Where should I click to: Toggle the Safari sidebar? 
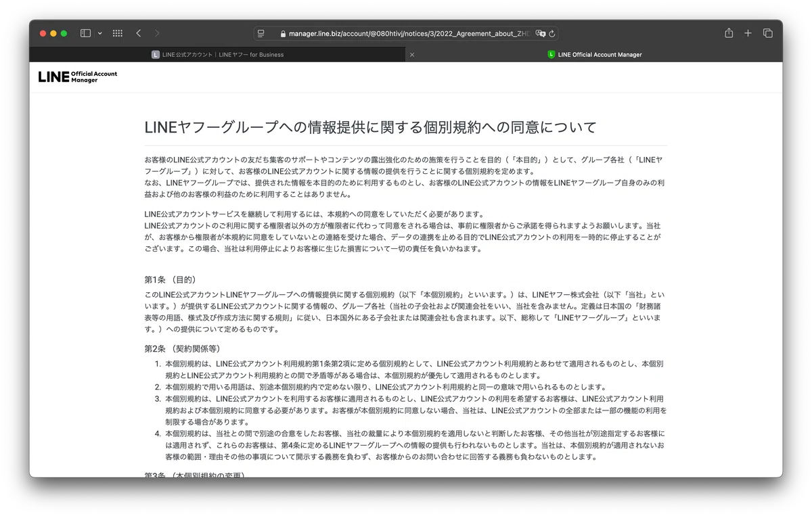[x=85, y=33]
